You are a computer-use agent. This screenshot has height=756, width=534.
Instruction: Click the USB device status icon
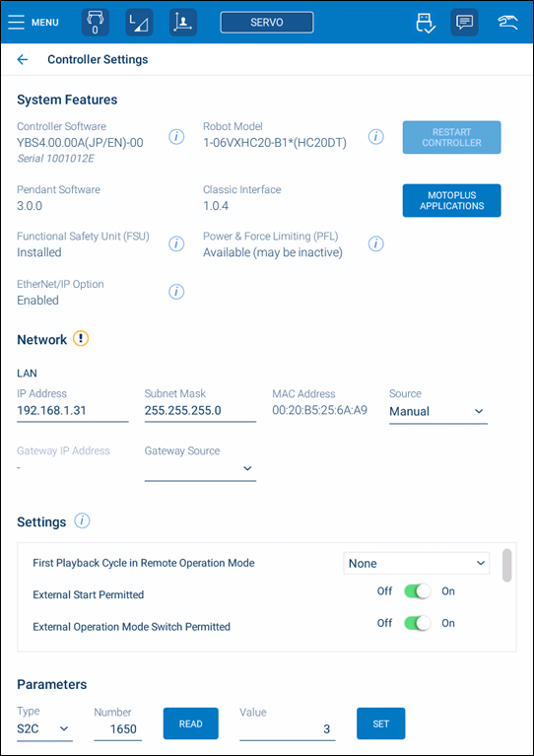[x=426, y=23]
